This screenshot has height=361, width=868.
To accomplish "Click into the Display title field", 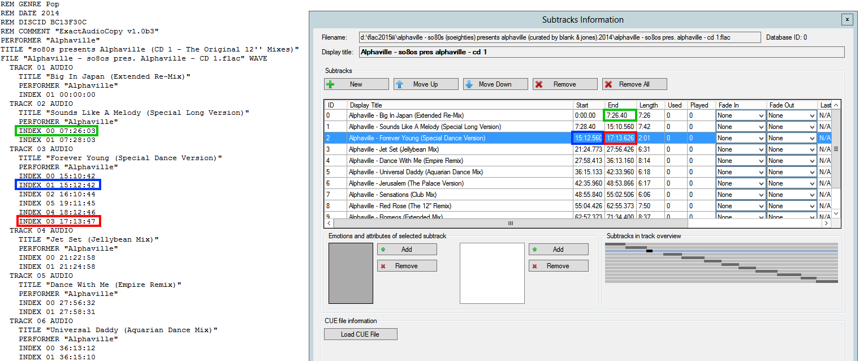I will tap(601, 52).
